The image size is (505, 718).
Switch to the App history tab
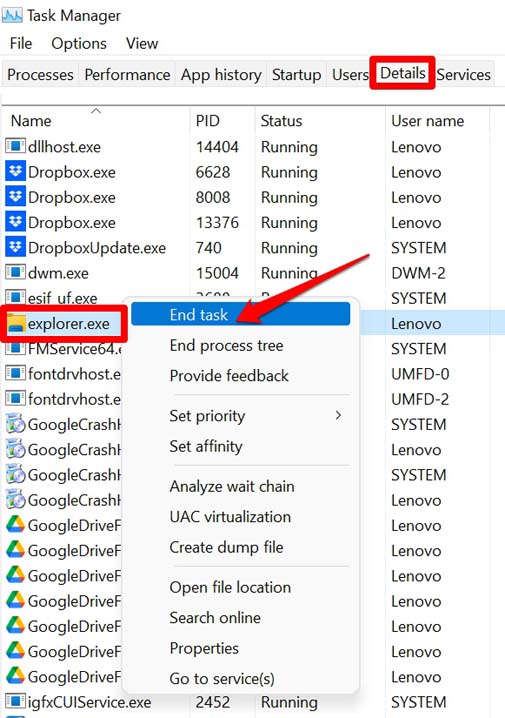pyautogui.click(x=221, y=75)
